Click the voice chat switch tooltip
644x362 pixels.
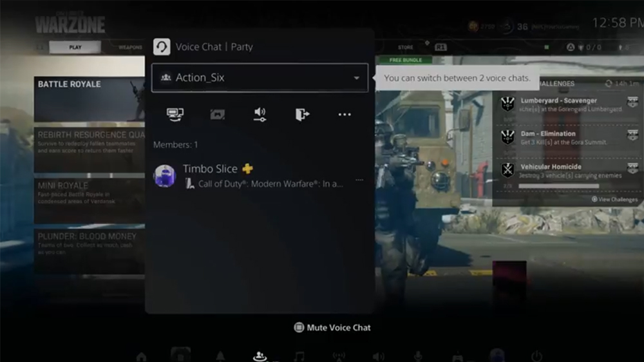click(457, 78)
